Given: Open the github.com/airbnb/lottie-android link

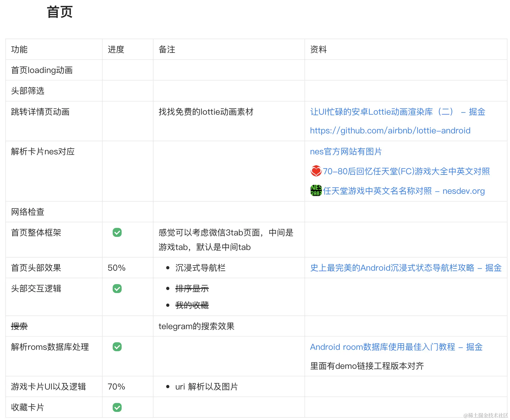Looking at the screenshot, I should point(390,131).
